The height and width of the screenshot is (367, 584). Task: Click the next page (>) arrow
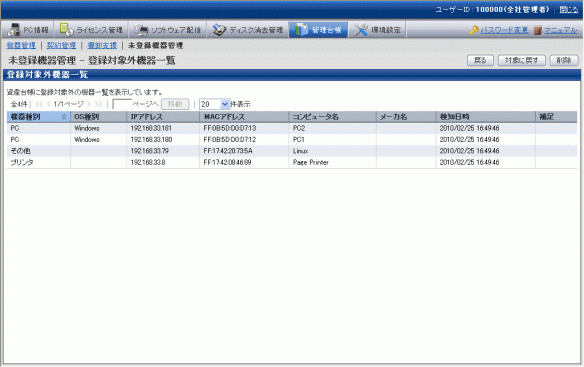coord(89,104)
